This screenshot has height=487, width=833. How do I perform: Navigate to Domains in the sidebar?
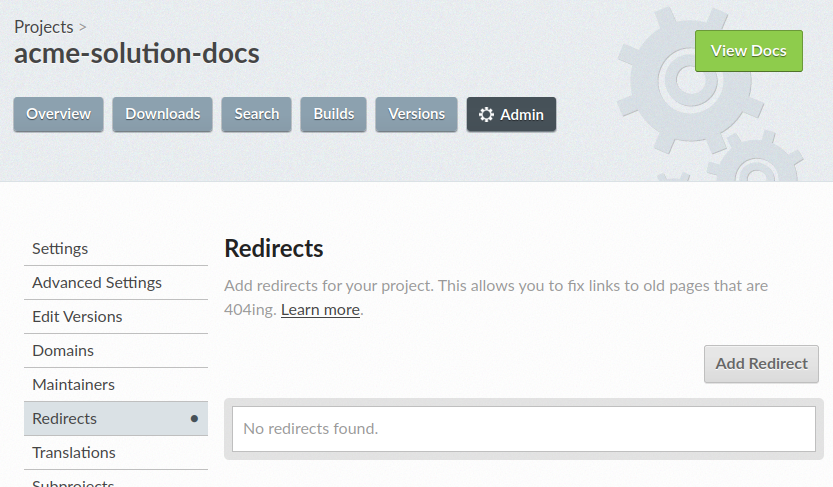pyautogui.click(x=63, y=351)
